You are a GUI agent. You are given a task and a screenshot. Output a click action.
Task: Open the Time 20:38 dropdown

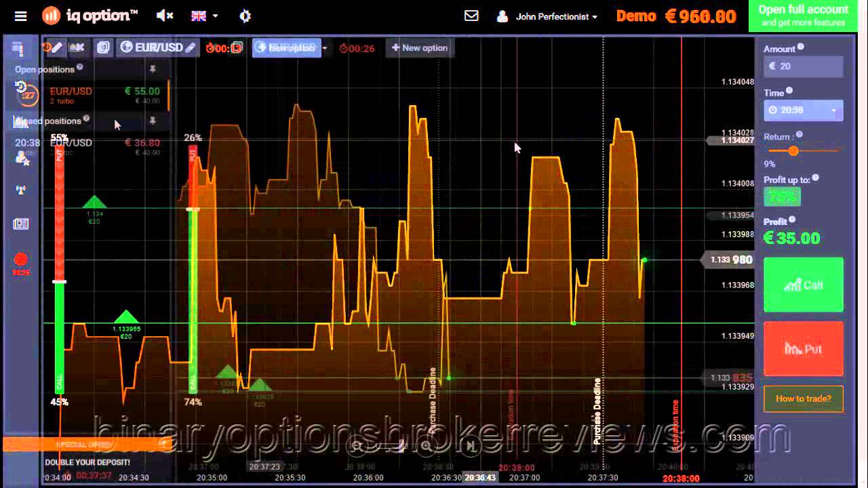click(x=804, y=110)
